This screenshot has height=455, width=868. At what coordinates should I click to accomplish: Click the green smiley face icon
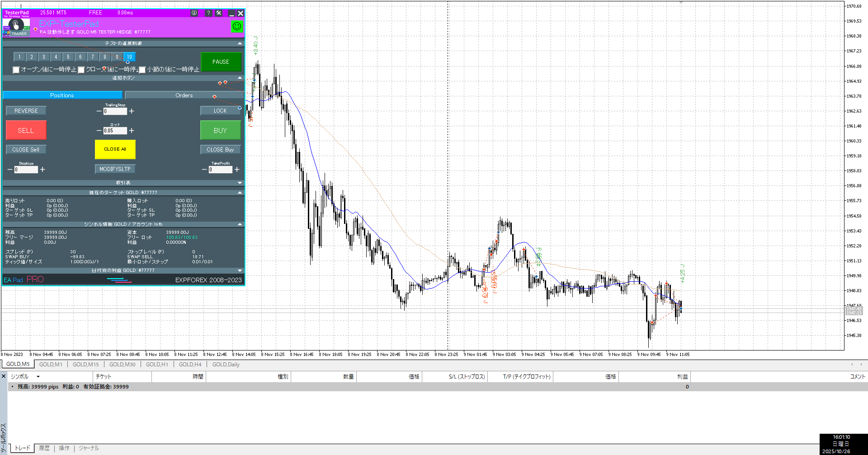coord(236,27)
